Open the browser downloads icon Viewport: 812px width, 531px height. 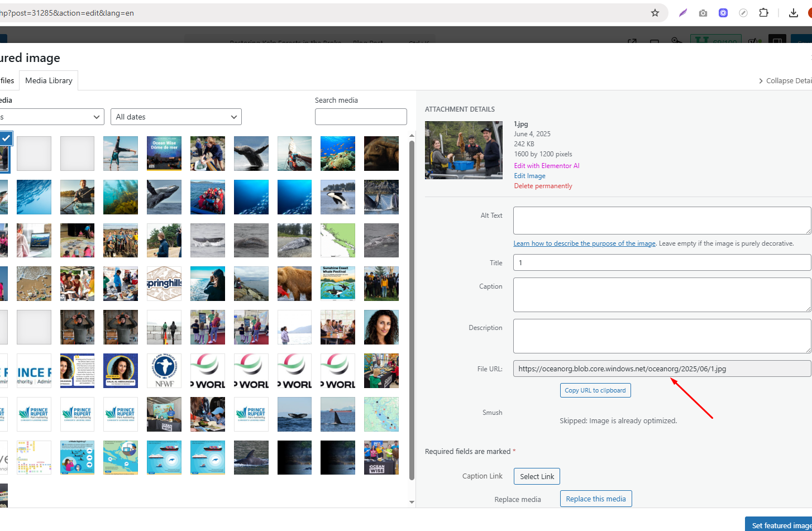pyautogui.click(x=793, y=13)
